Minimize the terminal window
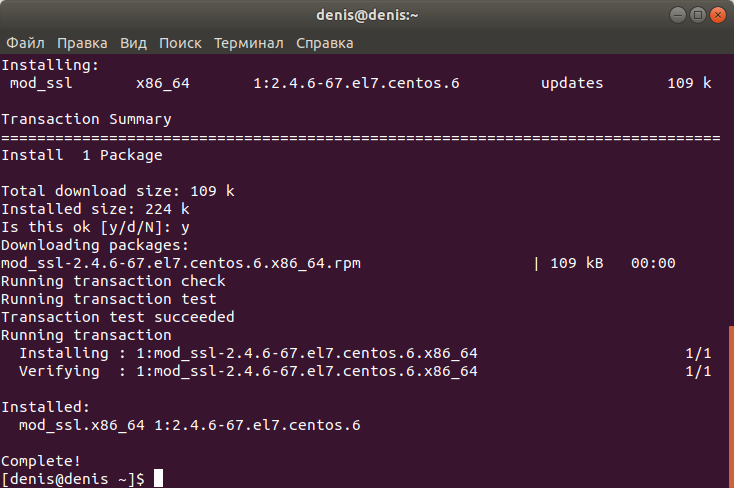Screen dimensions: 734x488 click(677, 15)
